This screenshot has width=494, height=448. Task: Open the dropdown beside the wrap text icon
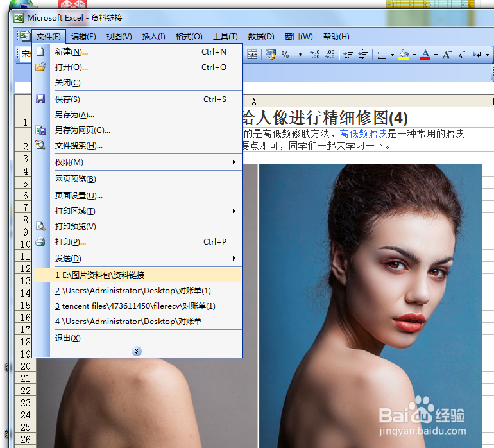[x=487, y=55]
